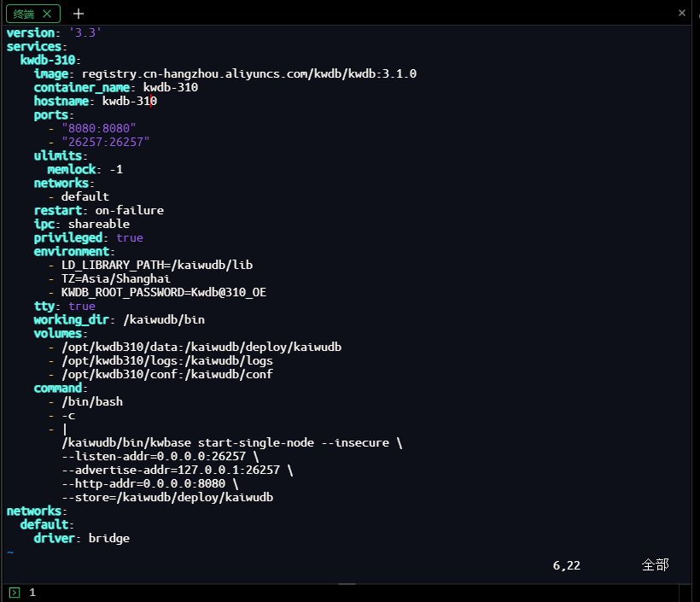Click the /opt/kwdb310/data volume mapping
The width and height of the screenshot is (700, 602).
201,347
